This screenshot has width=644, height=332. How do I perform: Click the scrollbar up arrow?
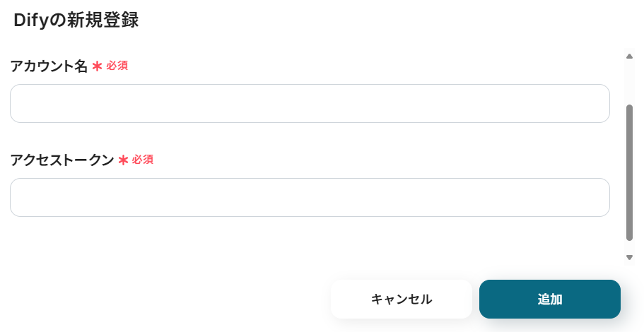point(629,57)
